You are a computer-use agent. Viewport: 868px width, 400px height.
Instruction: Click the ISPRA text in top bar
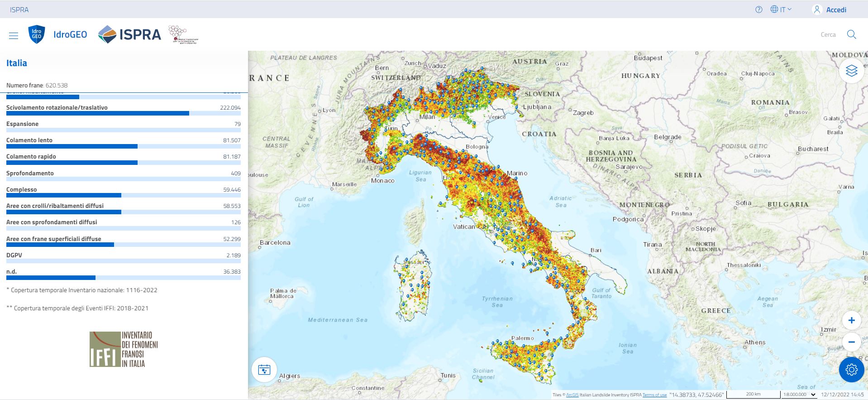[x=19, y=10]
